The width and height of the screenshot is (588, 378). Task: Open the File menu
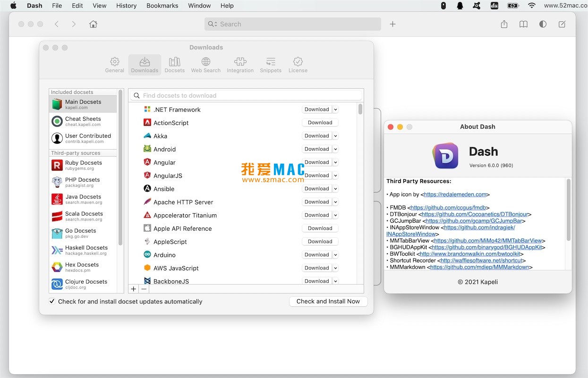click(x=57, y=6)
